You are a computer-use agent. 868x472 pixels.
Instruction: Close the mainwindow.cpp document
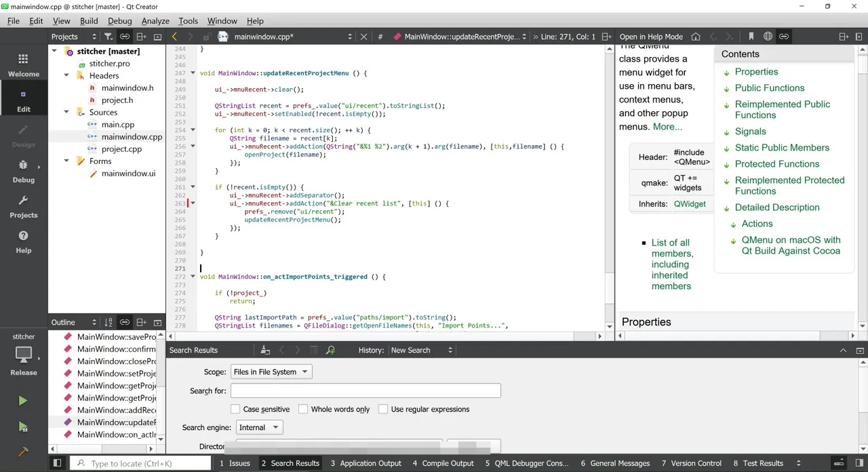pos(363,37)
